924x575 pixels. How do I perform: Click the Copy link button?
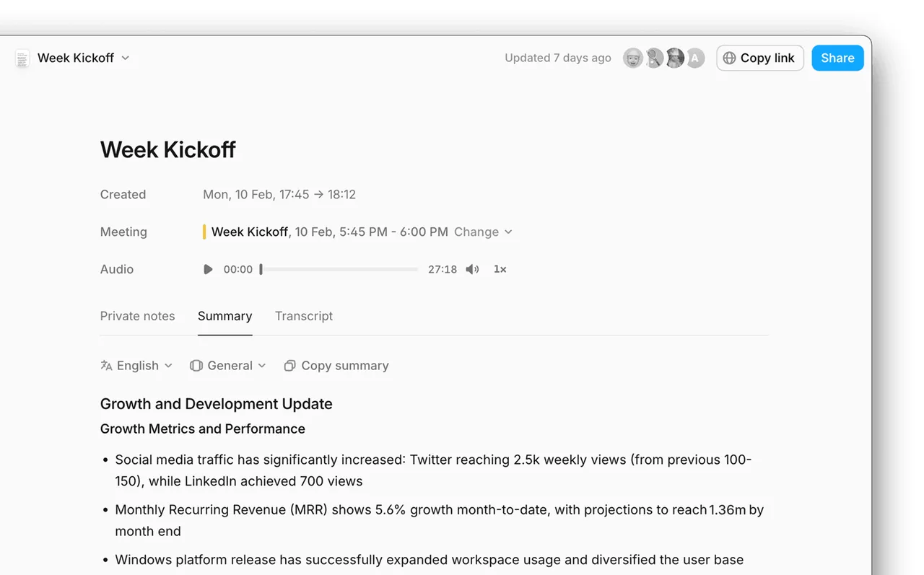760,58
